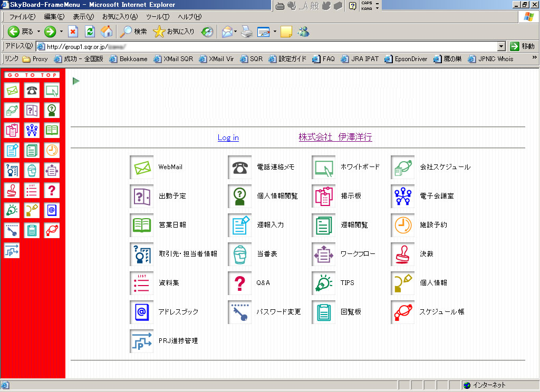540x392 pixels.
Task: Open 電話連絡メモ telephone icon
Action: click(x=240, y=167)
